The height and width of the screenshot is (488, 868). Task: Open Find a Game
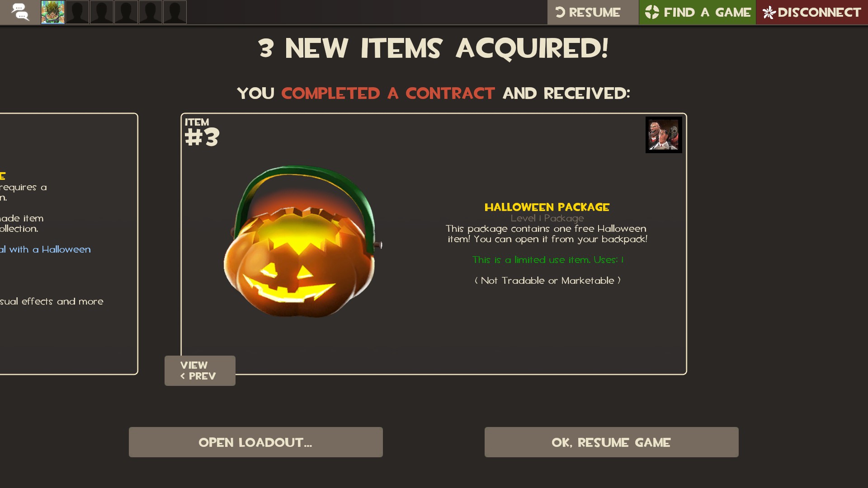click(698, 12)
